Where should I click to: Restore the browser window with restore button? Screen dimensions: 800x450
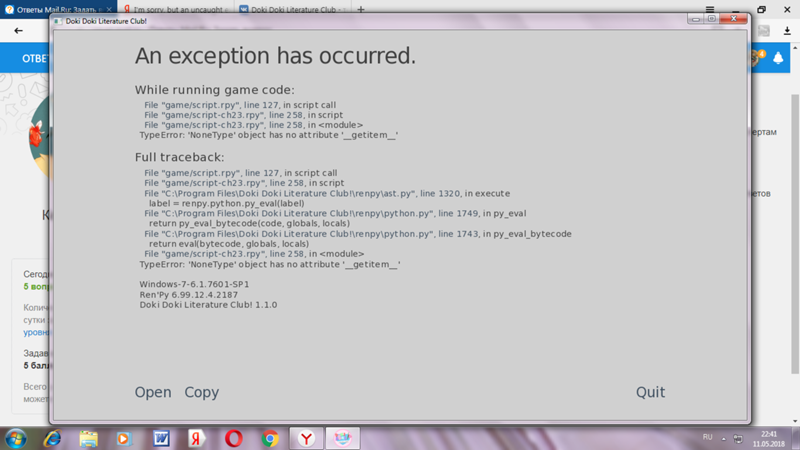click(761, 9)
